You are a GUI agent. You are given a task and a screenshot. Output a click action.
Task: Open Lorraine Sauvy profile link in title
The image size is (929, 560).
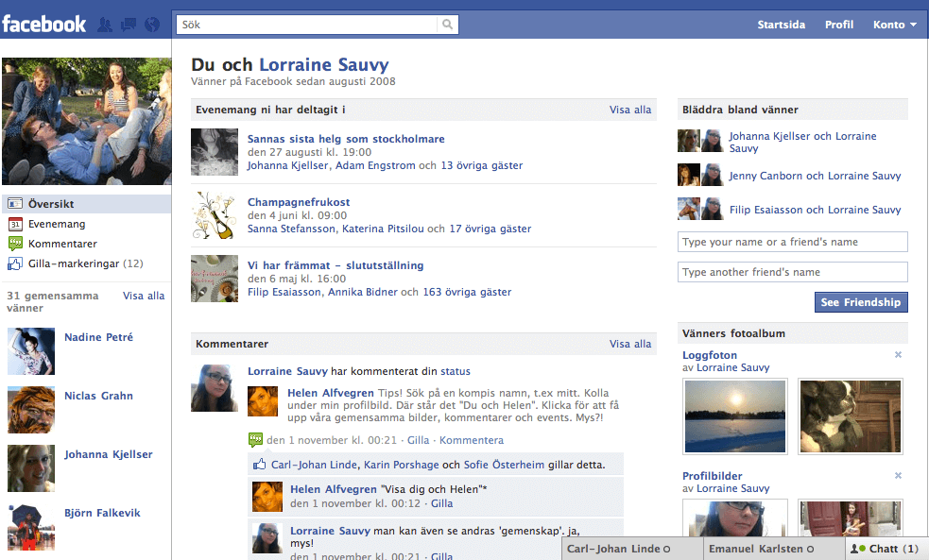(324, 64)
